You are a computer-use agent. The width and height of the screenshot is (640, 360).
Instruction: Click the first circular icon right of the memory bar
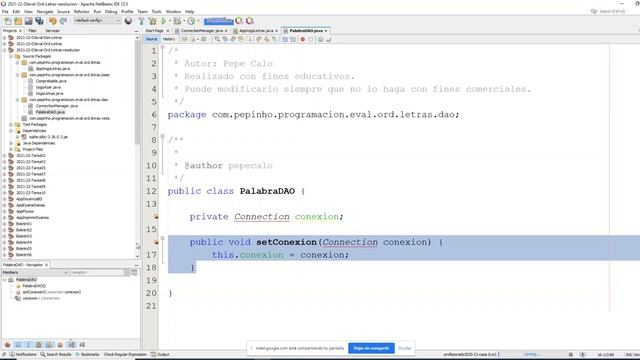coord(239,21)
